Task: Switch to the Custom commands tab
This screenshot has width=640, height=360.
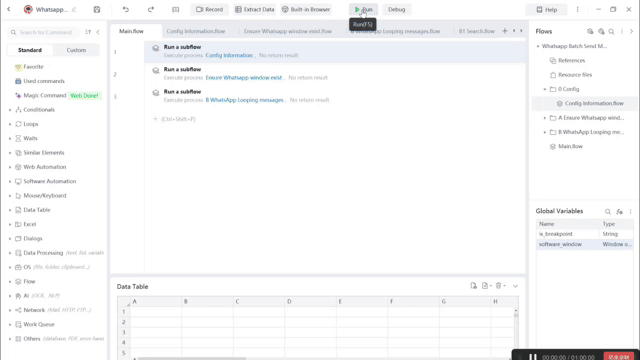Action: pos(76,50)
